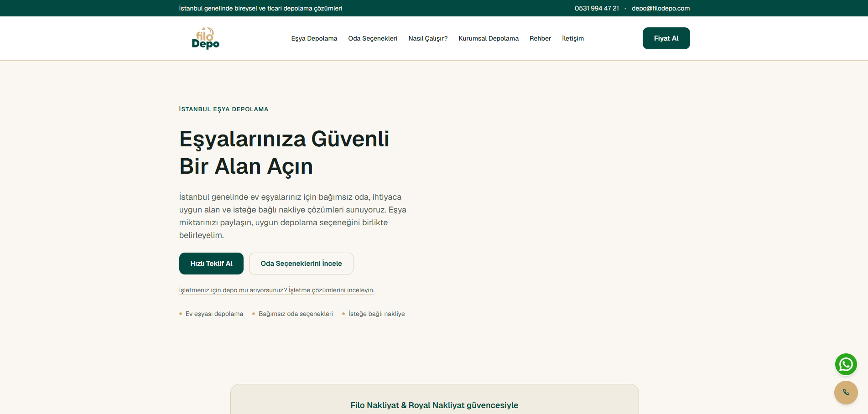Call the 0531 994 47 21 number
Image resolution: width=868 pixels, height=414 pixels.
pyautogui.click(x=597, y=8)
